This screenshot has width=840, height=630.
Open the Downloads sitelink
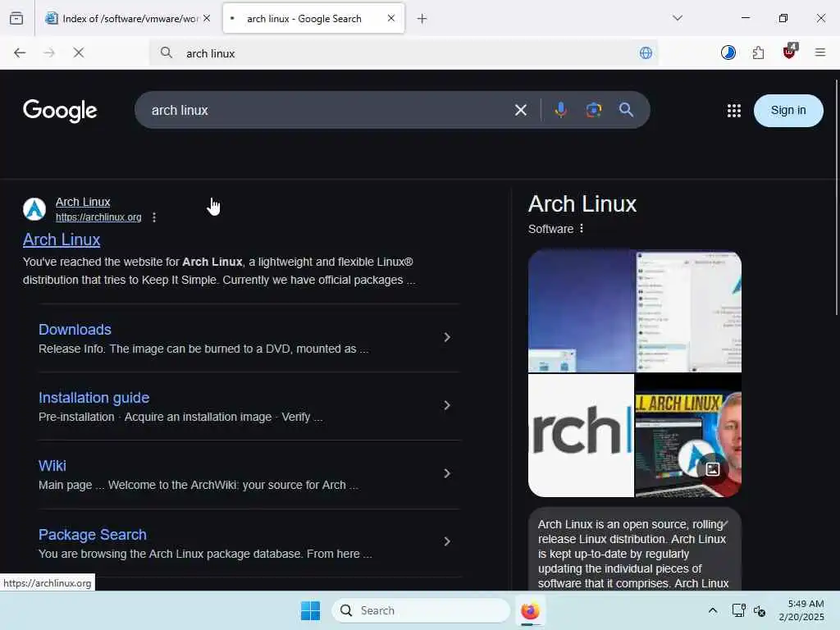75,330
